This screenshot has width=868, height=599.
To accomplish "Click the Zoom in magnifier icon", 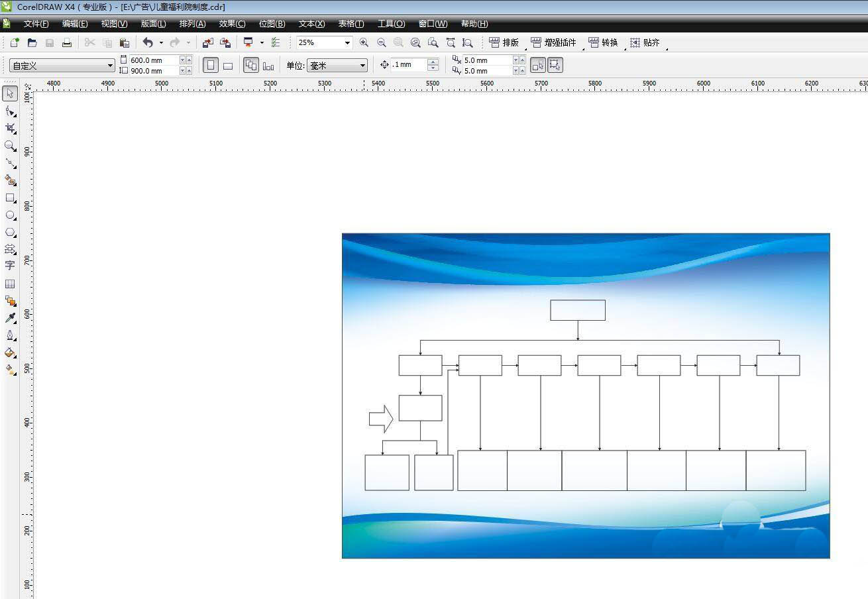I will (x=364, y=42).
